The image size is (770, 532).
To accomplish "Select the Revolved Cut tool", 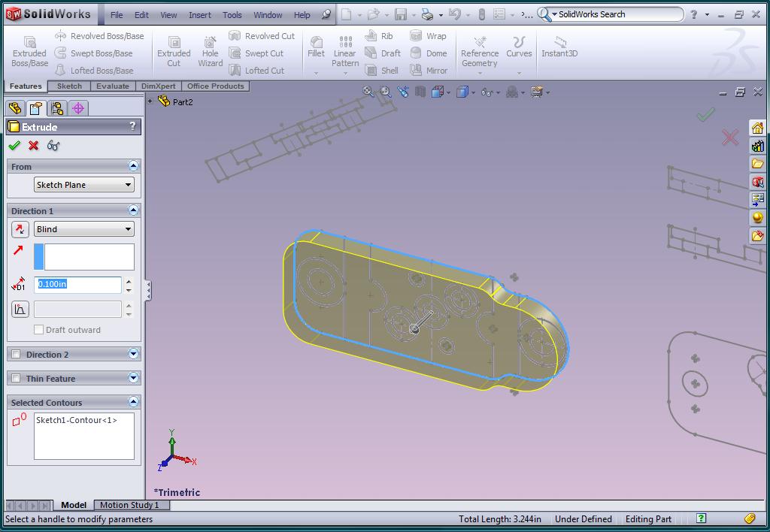I will [262, 36].
